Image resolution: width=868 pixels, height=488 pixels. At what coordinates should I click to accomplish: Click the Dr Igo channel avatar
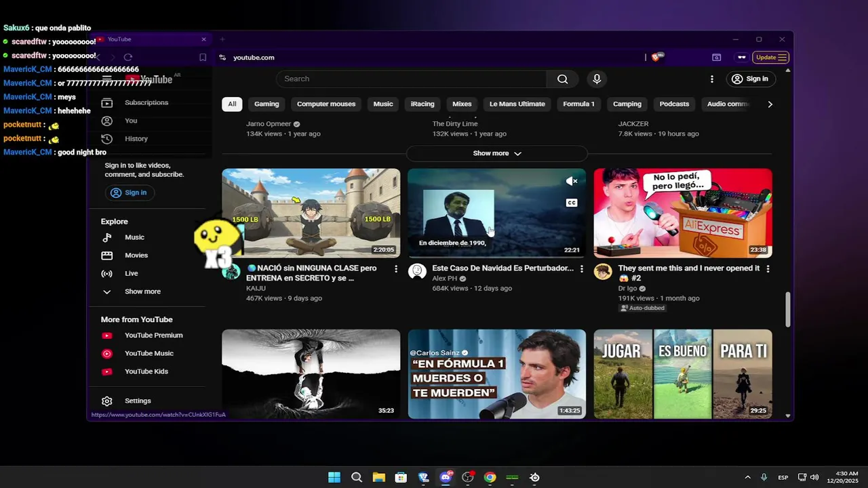tap(603, 272)
